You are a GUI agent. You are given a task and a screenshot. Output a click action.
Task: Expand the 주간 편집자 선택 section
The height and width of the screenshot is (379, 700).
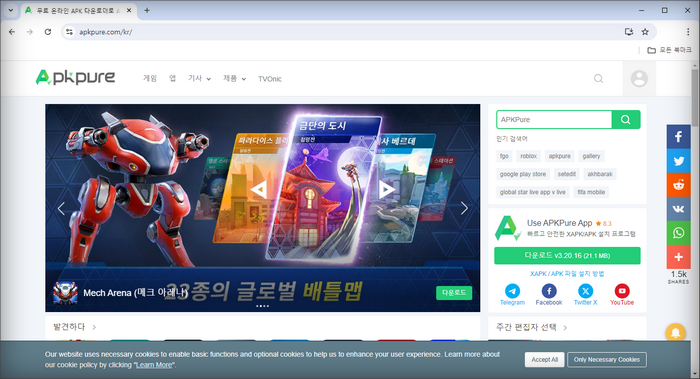[532, 328]
